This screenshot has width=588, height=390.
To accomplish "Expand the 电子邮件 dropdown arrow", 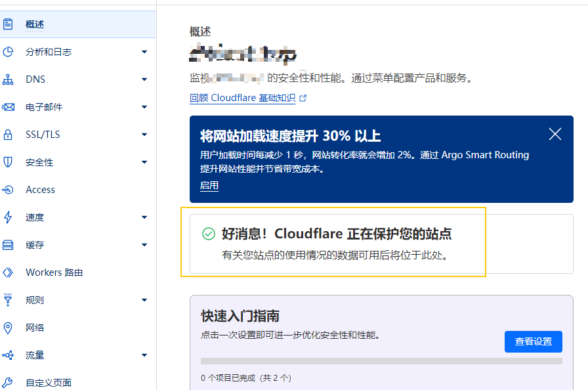I will point(144,107).
